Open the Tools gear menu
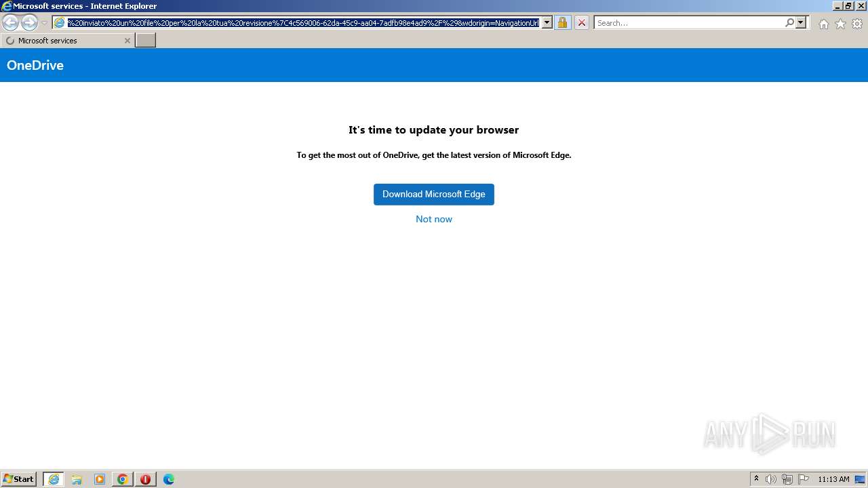 click(857, 24)
